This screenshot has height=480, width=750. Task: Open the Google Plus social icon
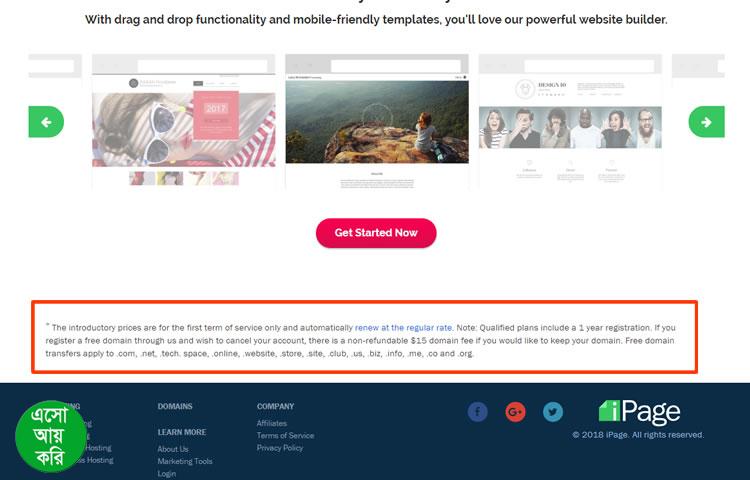pos(515,412)
